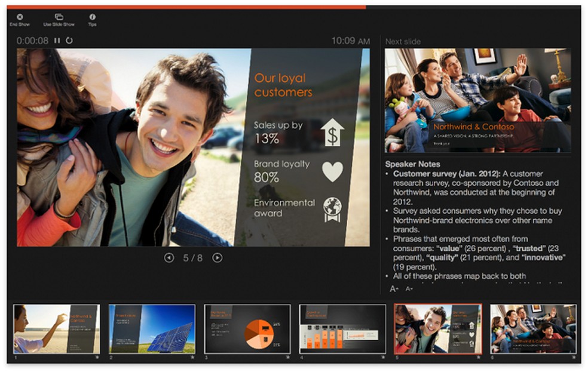This screenshot has height=372, width=588.
Task: Restart the presentation timer
Action: point(70,41)
